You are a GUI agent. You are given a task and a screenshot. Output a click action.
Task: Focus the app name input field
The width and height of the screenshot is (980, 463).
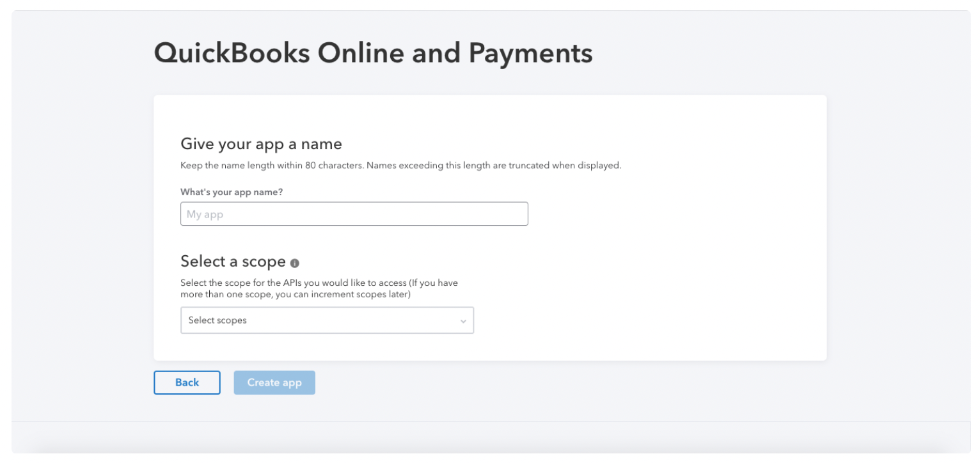354,214
